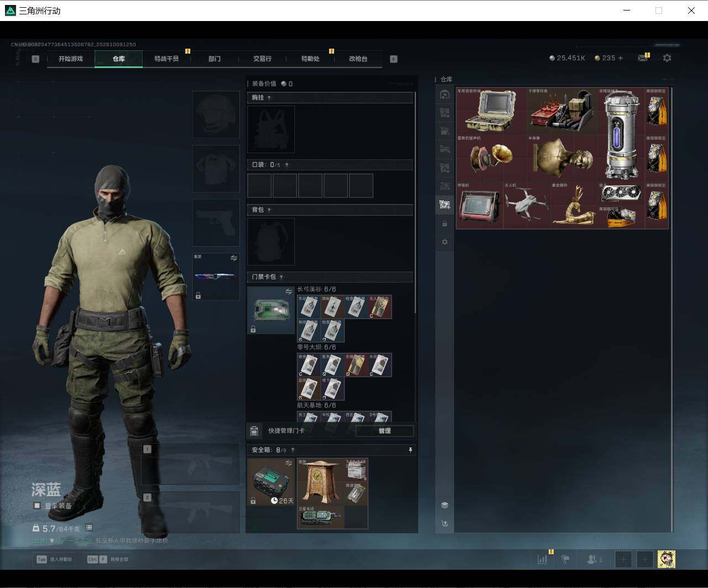Image resolution: width=708 pixels, height=588 pixels.
Task: Click the empty helmet equipment slot
Action: point(216,115)
